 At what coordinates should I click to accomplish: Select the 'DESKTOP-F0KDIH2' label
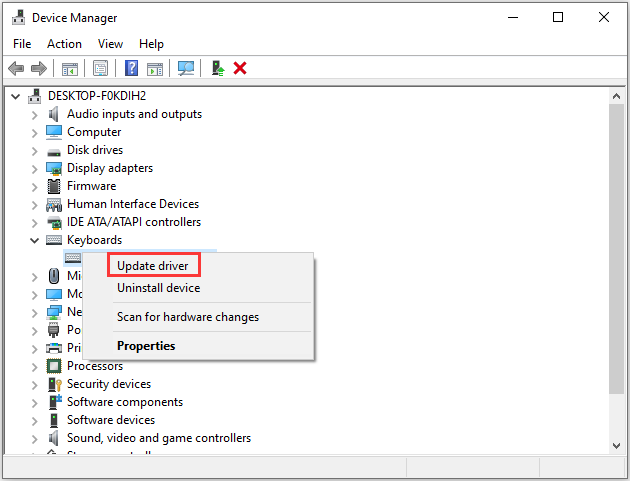[97, 96]
